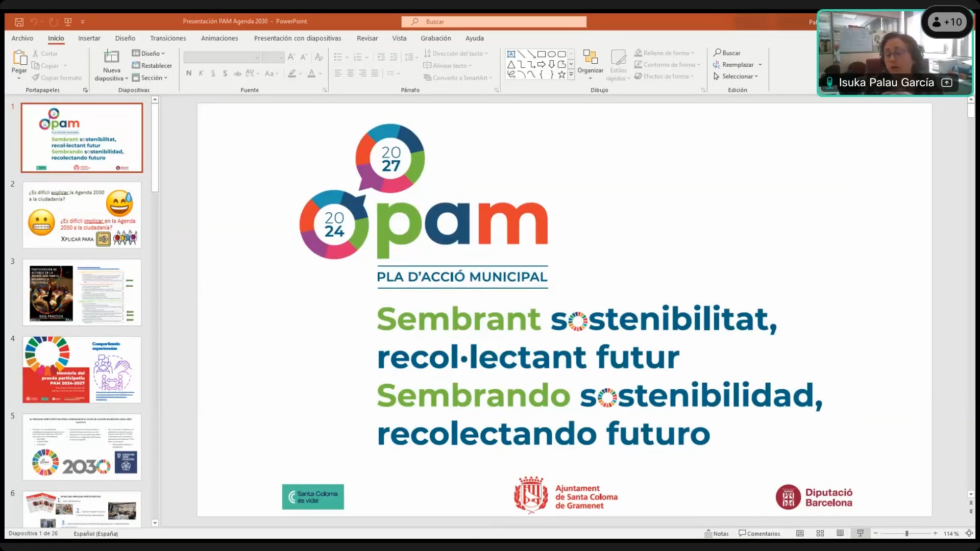
Task: Open the font name combo box
Action: coord(222,57)
